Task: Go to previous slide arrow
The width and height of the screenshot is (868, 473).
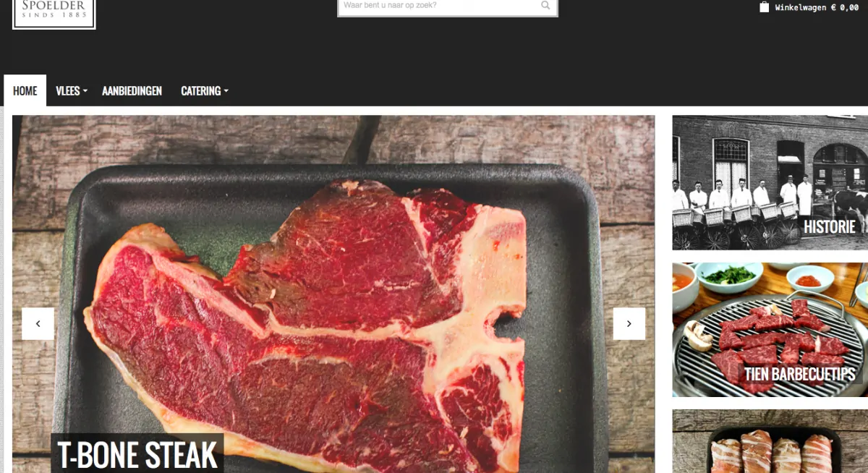Action: point(38,324)
